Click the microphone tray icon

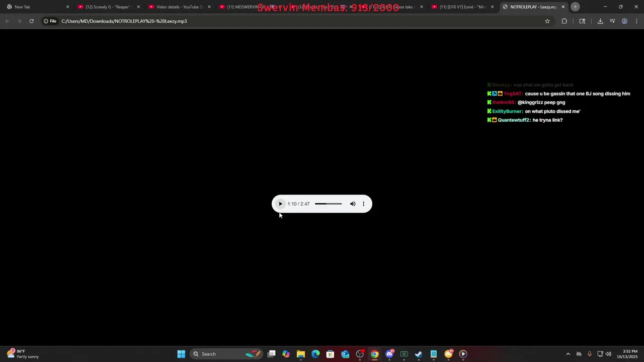[x=589, y=354]
